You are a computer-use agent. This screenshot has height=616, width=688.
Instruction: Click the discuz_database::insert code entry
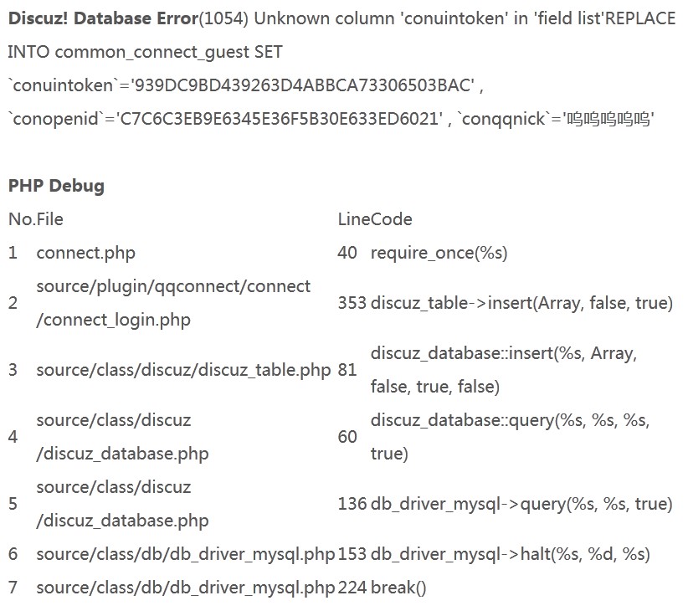pos(503,370)
